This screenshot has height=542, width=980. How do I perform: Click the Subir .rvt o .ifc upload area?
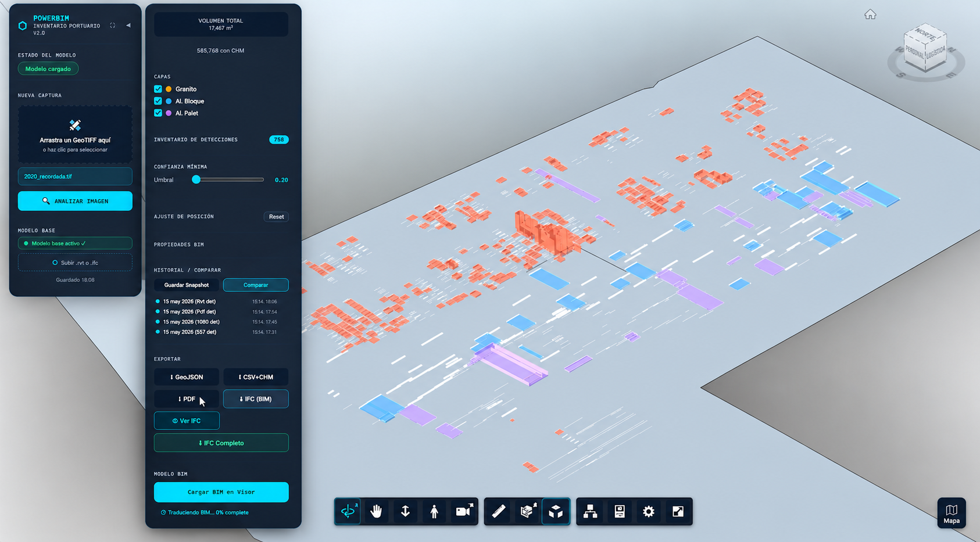click(x=75, y=263)
